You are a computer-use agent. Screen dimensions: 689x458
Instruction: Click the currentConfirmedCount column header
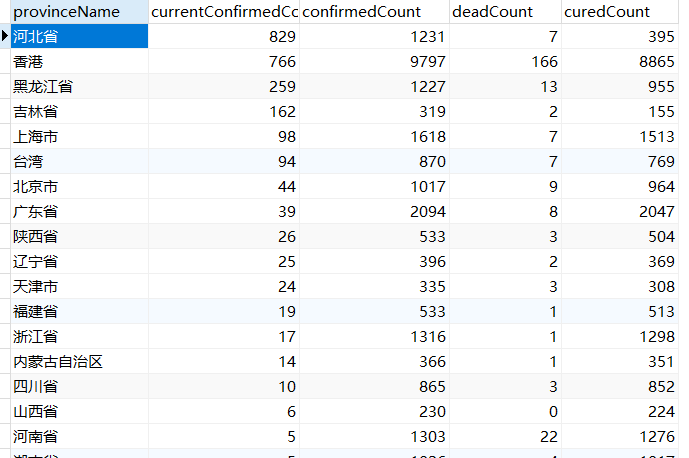pos(224,12)
